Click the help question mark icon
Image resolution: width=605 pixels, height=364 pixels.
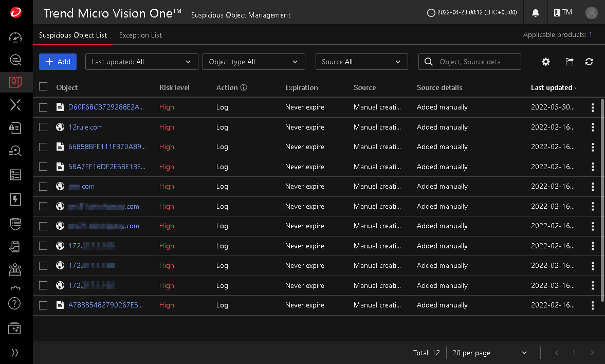coord(15,303)
